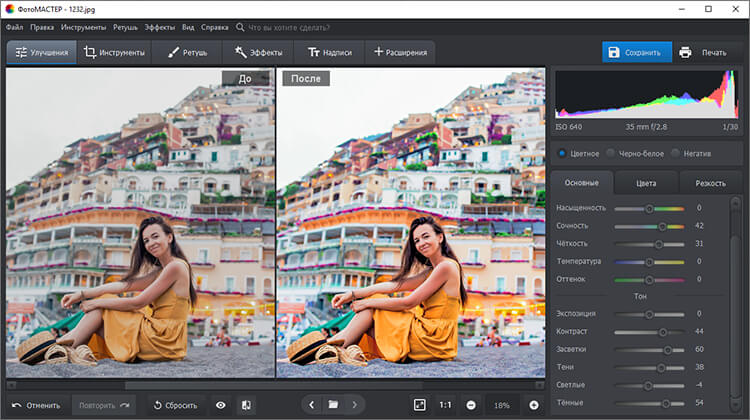The width and height of the screenshot is (750, 420).
Task: Zoom out with the minus icon
Action: point(471,405)
